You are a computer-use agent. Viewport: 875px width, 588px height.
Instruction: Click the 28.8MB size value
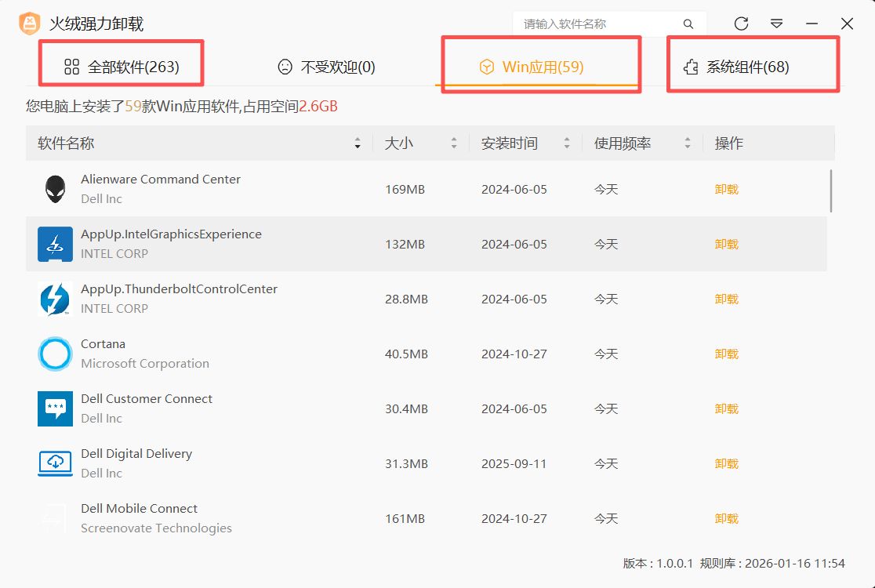pos(407,299)
